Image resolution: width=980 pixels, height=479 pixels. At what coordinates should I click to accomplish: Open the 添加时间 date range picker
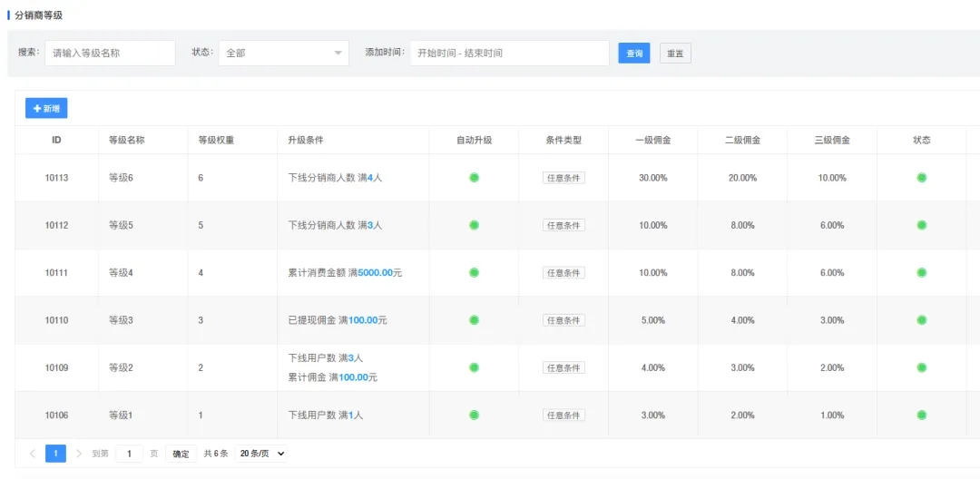[x=508, y=54]
